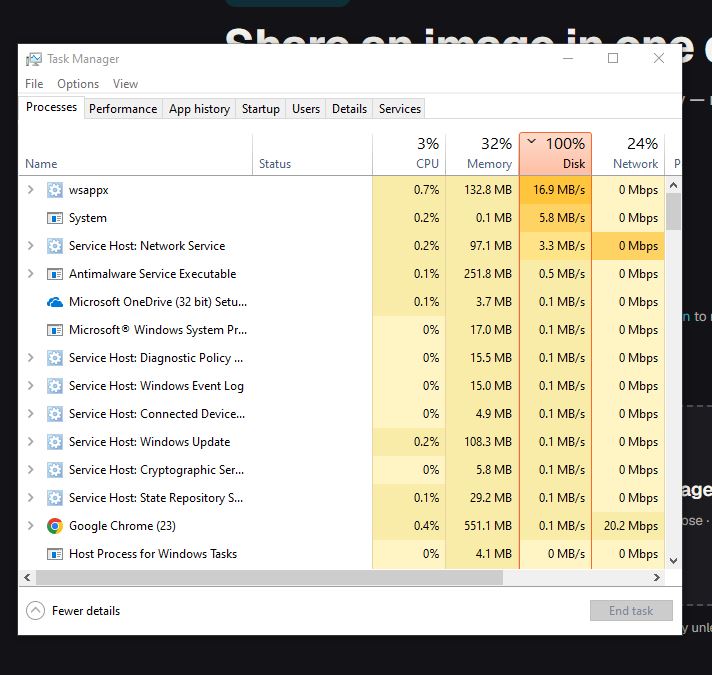Click the End task button
This screenshot has height=675, width=712.
click(631, 611)
